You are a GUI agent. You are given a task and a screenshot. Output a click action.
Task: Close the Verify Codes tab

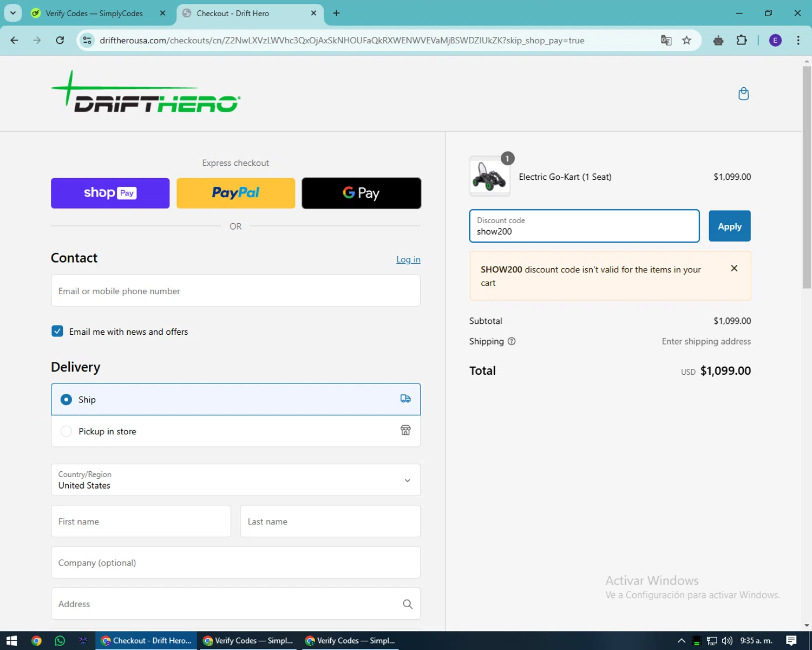[x=162, y=13]
